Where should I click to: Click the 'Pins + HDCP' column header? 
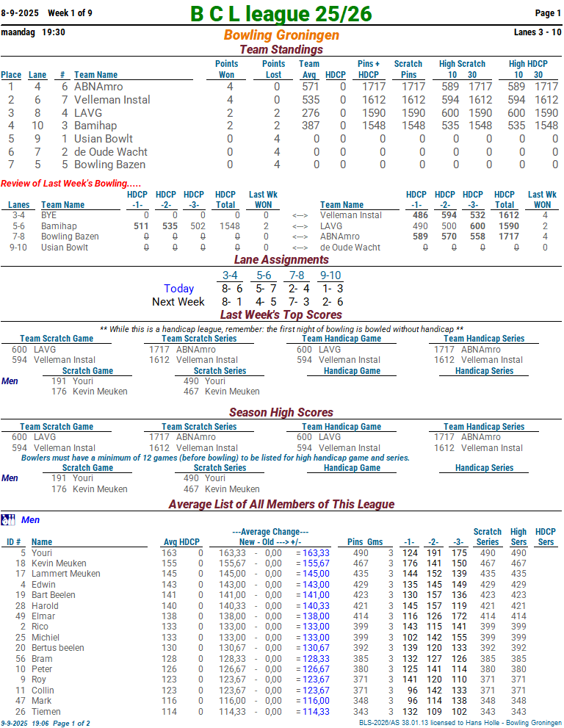point(369,69)
